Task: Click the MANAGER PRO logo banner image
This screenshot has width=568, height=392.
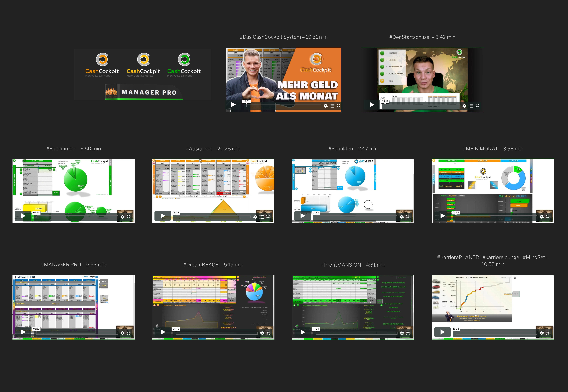Action: pos(143,74)
